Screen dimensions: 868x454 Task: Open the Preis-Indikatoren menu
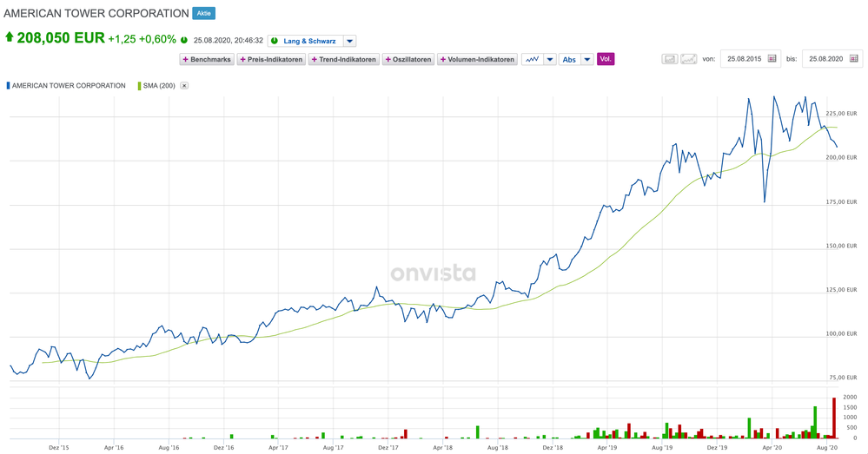coord(272,59)
